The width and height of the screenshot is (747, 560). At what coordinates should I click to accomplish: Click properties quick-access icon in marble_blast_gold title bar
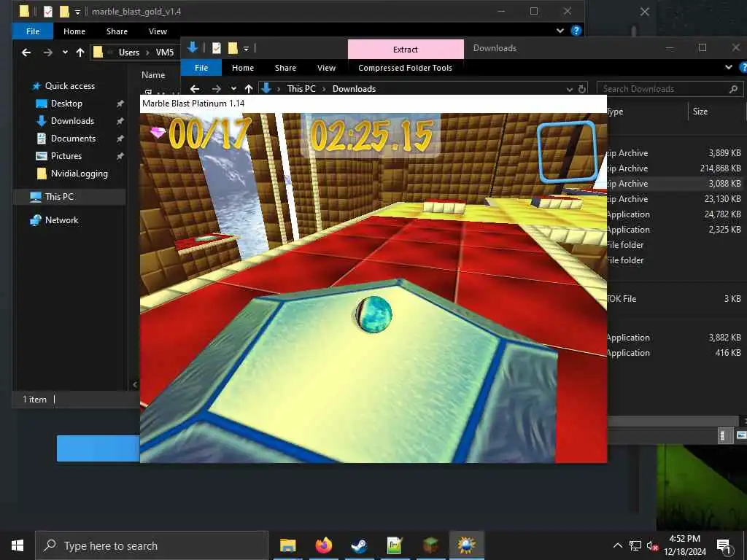pos(48,12)
